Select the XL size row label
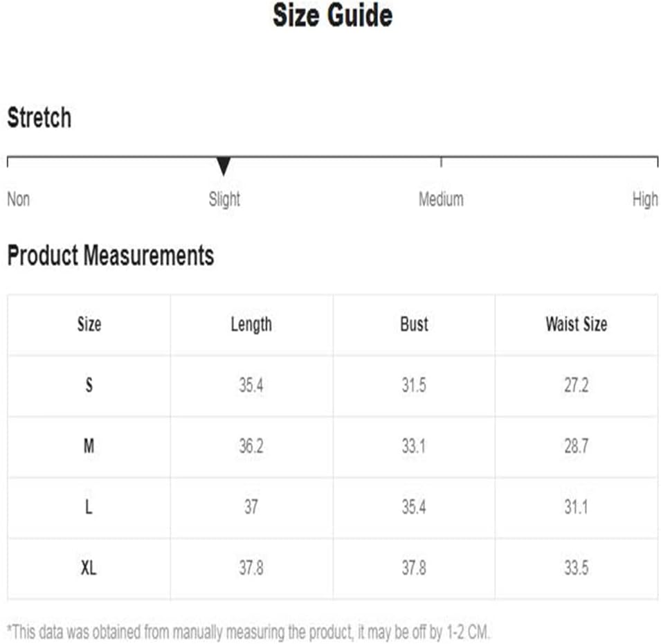Viewport: 661px width, 644px height. [89, 568]
